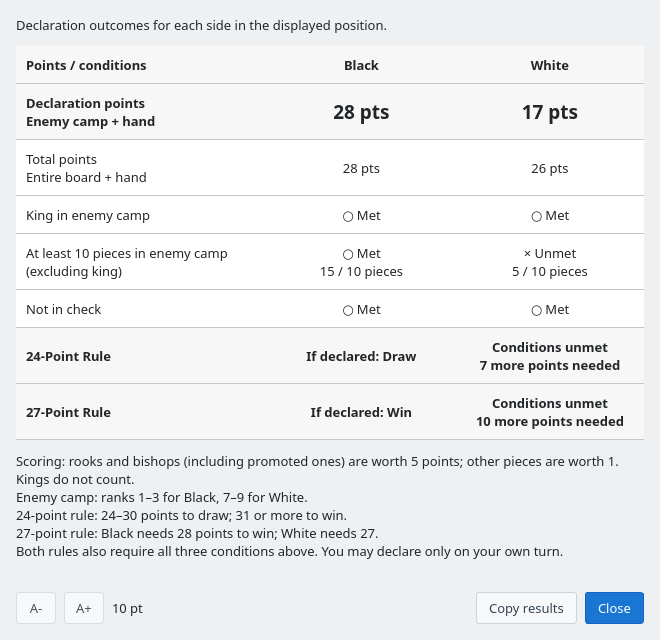Click the White column header
The image size is (660, 640).
(x=549, y=65)
